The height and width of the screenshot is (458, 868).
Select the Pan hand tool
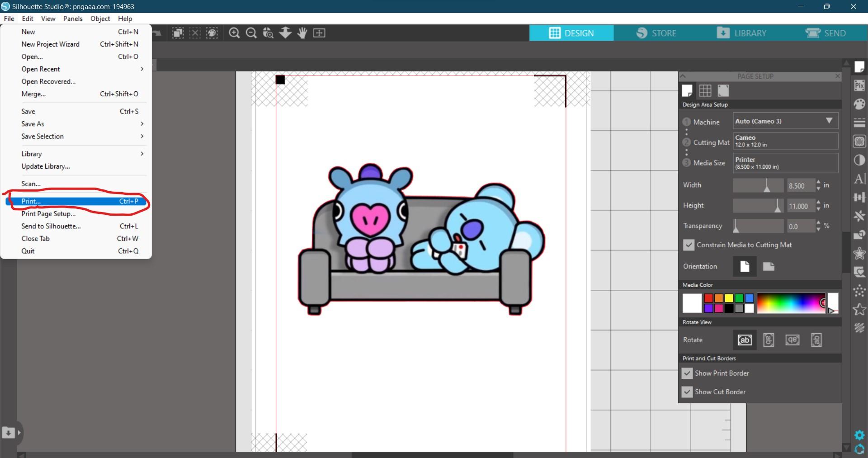click(302, 33)
